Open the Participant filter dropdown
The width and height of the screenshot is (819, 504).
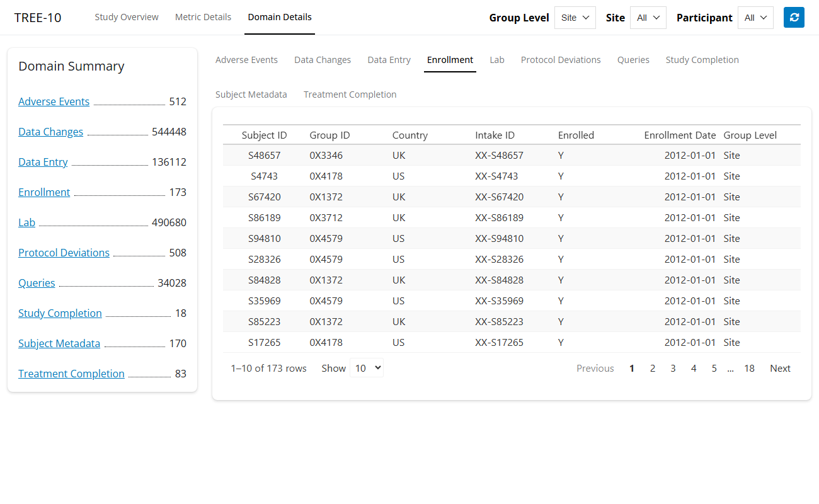pos(755,18)
